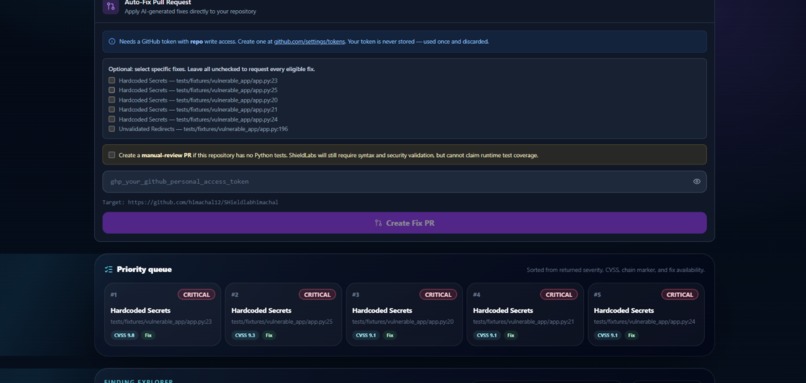Click the CVSS 9.1 tag on card #5
The height and width of the screenshot is (383, 806).
[x=608, y=335]
